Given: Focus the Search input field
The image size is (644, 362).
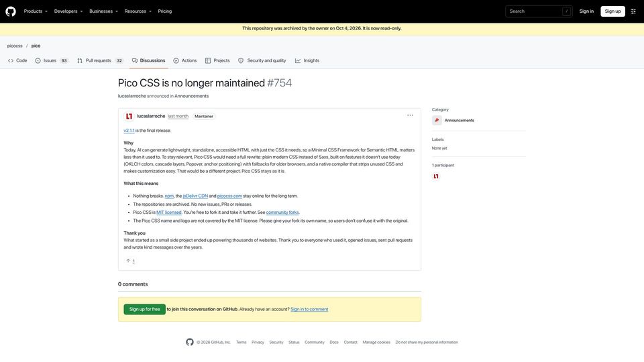Looking at the screenshot, I should pyautogui.click(x=539, y=11).
